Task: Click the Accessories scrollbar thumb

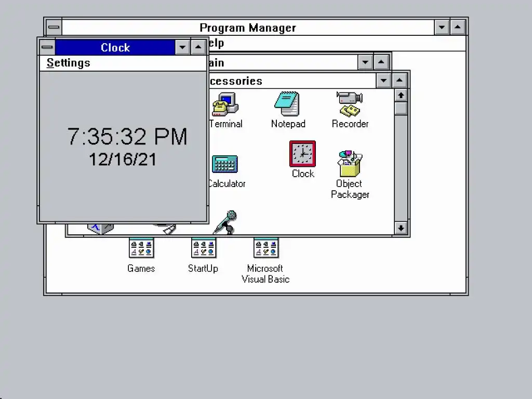Action: coord(401,109)
